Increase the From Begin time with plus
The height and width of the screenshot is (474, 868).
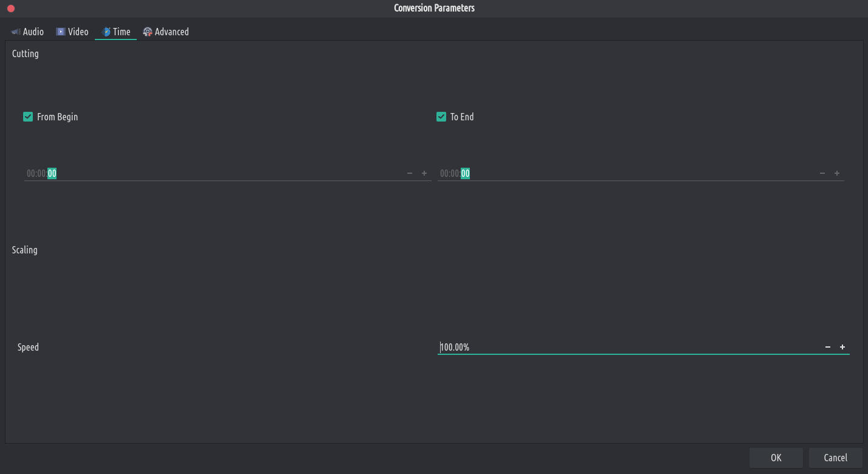424,174
